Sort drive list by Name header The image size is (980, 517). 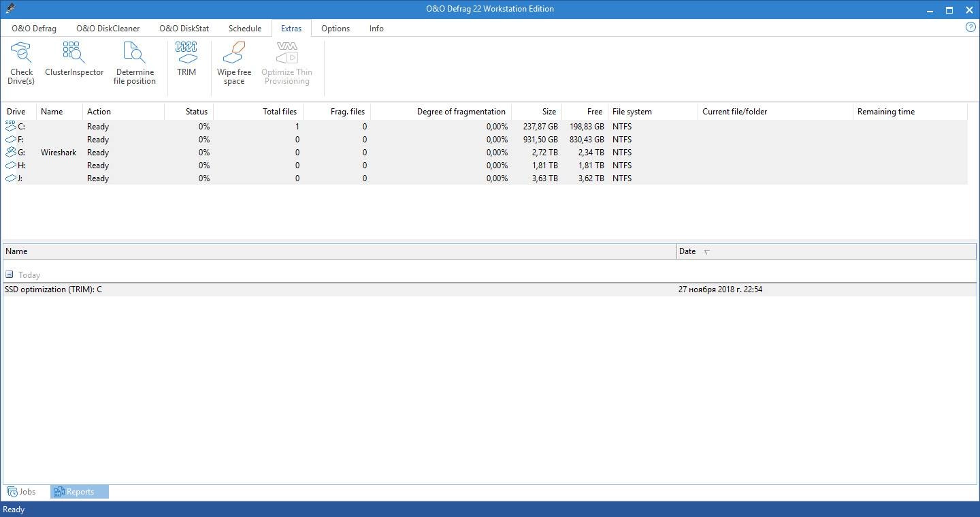click(59, 112)
